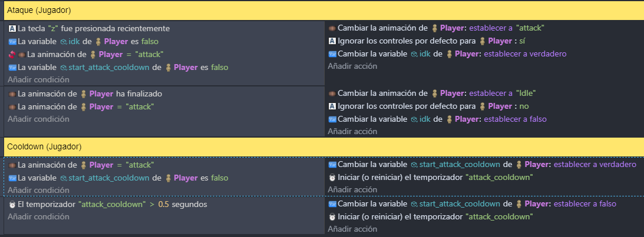Click the animation icon on the "ha finalizado" condition
The image size is (644, 237).
[x=13, y=94]
